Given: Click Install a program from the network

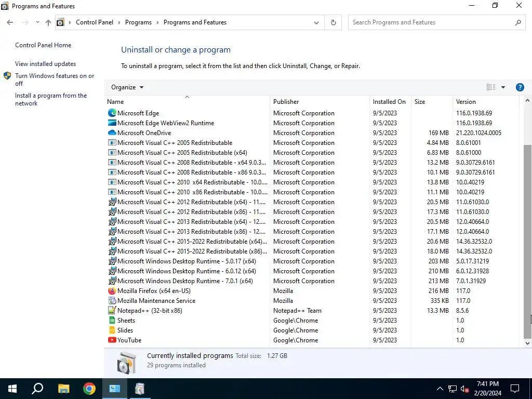Looking at the screenshot, I should point(51,99).
